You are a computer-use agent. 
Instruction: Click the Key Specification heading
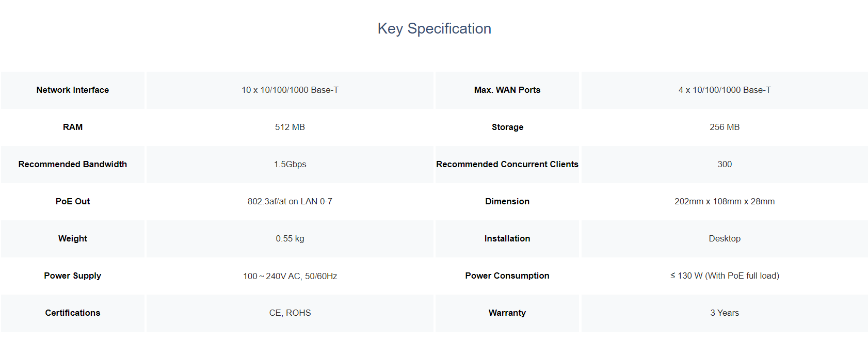click(x=434, y=28)
